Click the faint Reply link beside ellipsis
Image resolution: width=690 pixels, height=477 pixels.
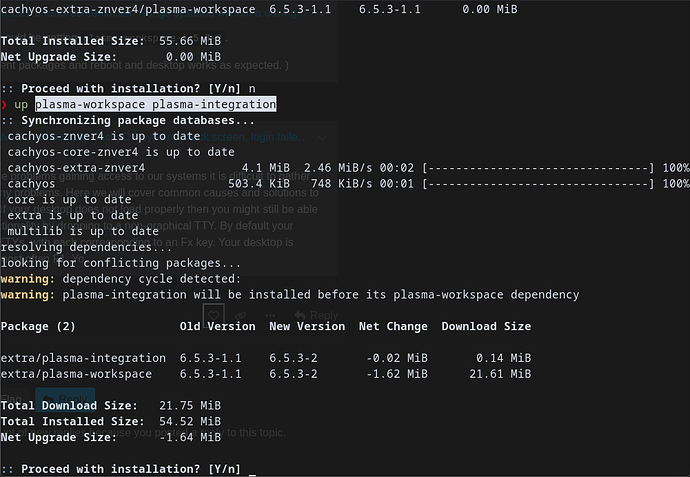316,316
